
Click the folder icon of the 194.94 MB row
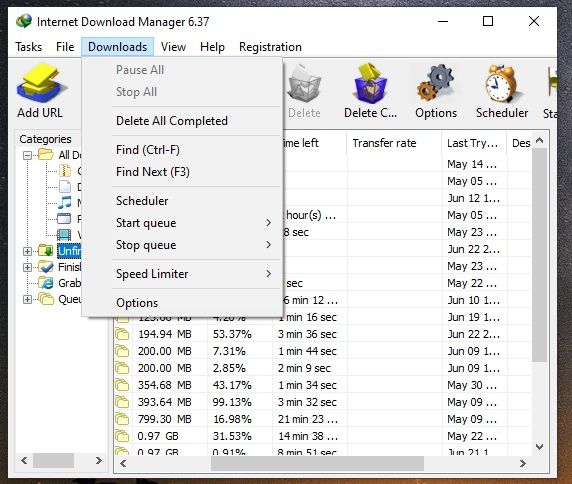coord(122,334)
